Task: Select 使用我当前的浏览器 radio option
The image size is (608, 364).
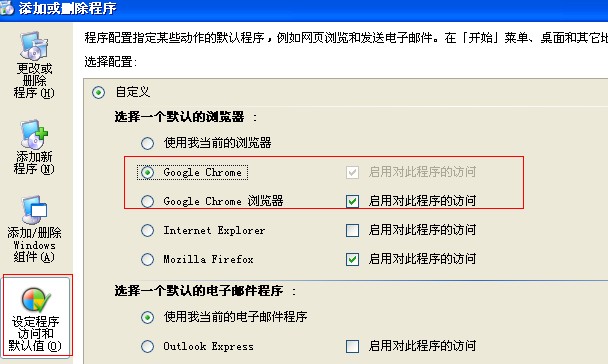Action: click(147, 143)
